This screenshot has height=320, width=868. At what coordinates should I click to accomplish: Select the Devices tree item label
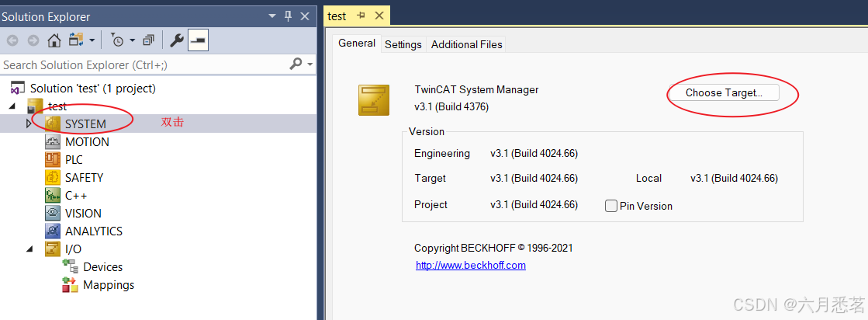point(103,266)
